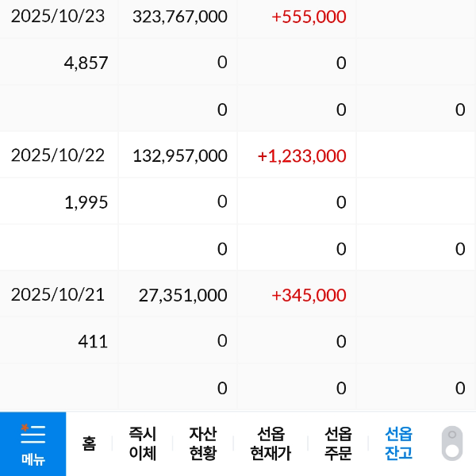Click the 27,351,000 amount cell
This screenshot has height=476, width=476.
[x=182, y=296]
